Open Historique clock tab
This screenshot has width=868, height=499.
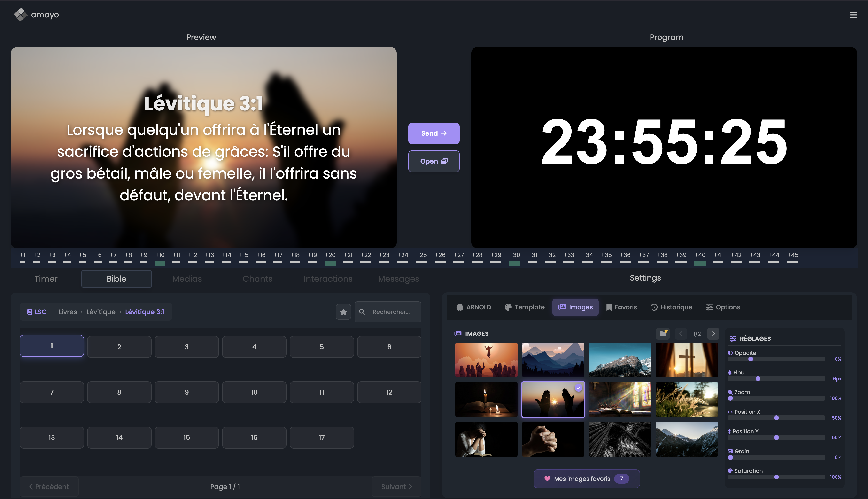click(671, 307)
